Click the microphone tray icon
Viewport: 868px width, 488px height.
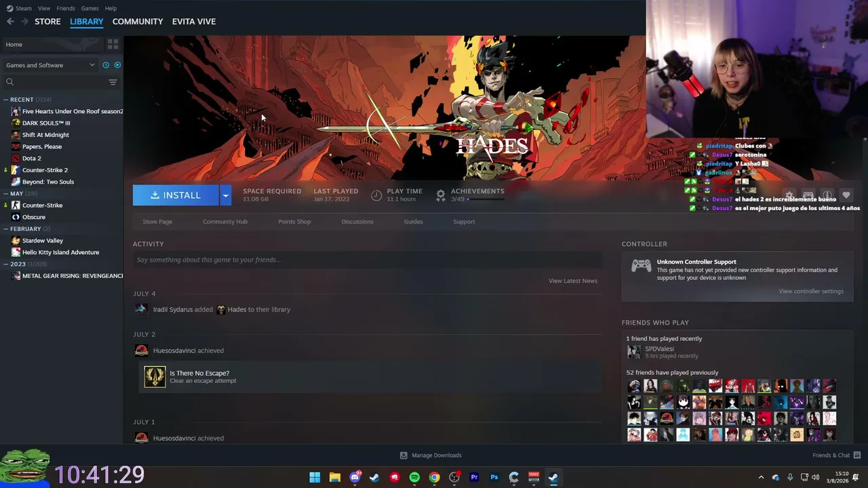[x=790, y=477]
